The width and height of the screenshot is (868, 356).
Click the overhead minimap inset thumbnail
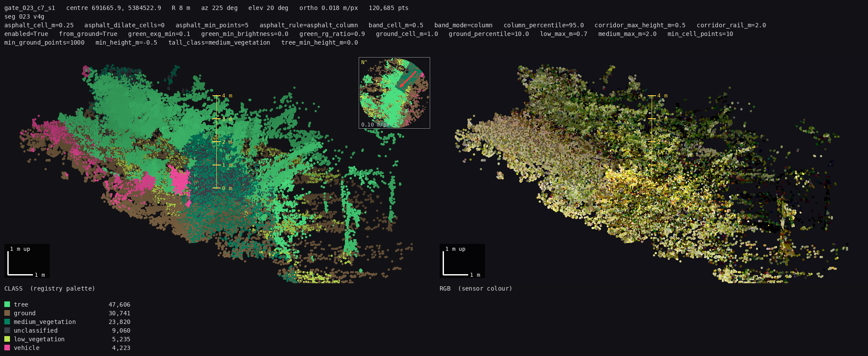pyautogui.click(x=394, y=93)
